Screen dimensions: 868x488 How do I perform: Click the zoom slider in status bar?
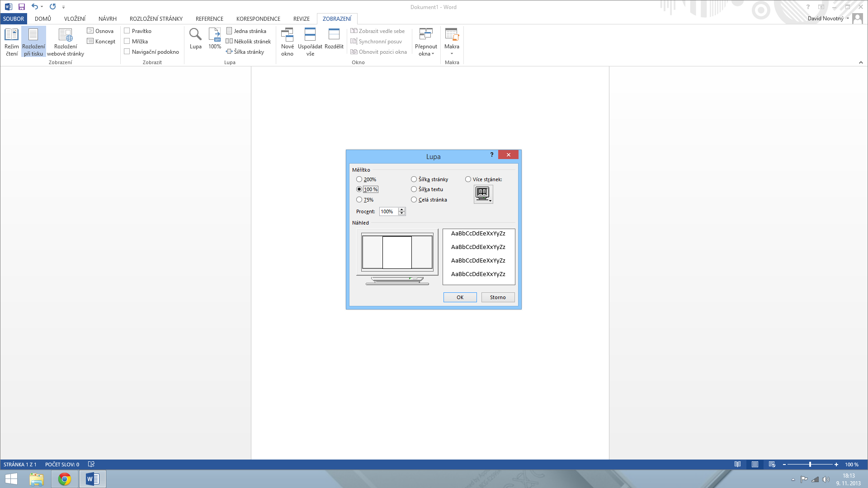tap(810, 465)
